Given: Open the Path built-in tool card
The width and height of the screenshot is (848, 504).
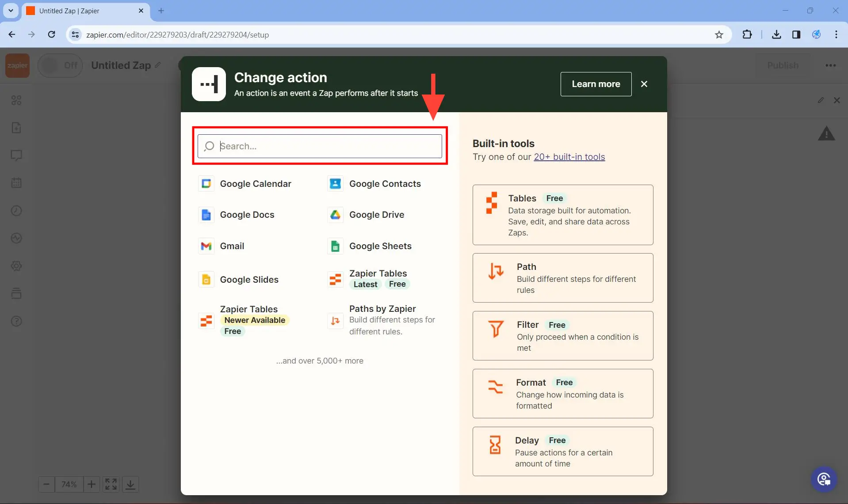Looking at the screenshot, I should [x=563, y=278].
